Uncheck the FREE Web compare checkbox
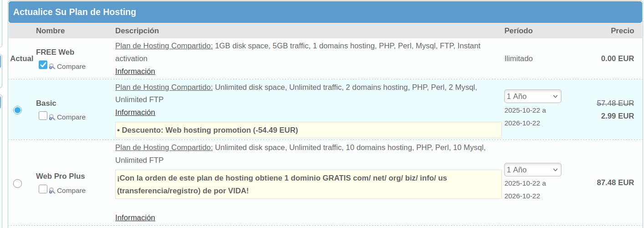 [x=43, y=65]
